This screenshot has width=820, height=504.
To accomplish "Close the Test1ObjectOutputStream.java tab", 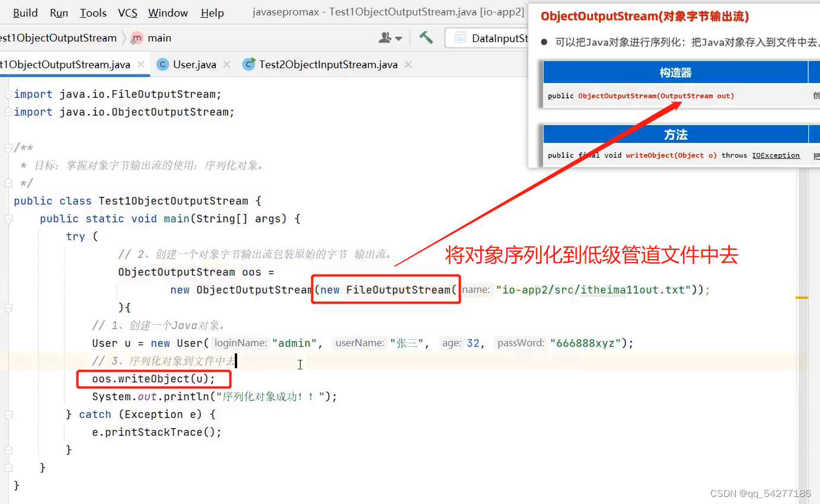I will (x=141, y=65).
